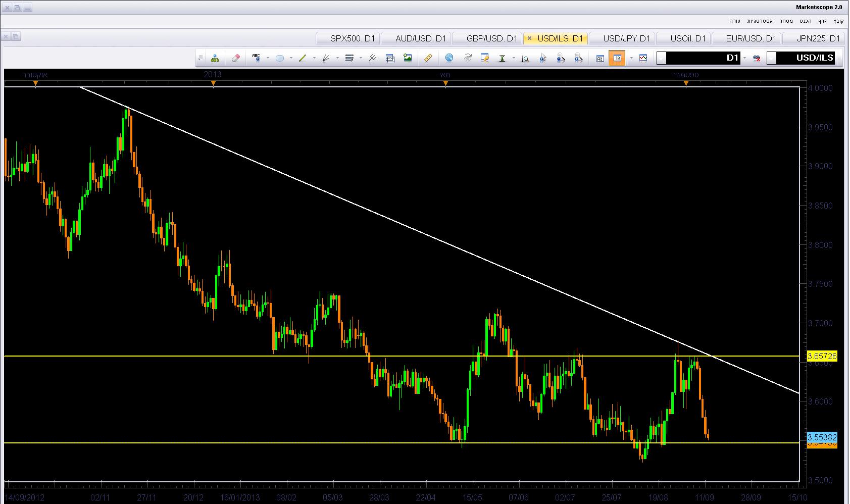Restore the inner chart window
The height and width of the screenshot is (504, 850).
(x=16, y=36)
